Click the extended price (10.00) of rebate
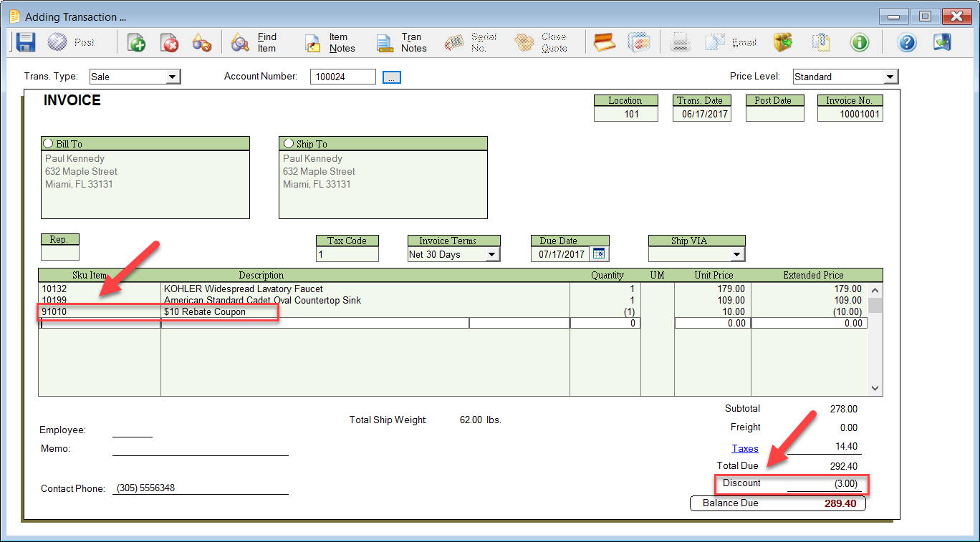This screenshot has height=542, width=980. (x=847, y=312)
